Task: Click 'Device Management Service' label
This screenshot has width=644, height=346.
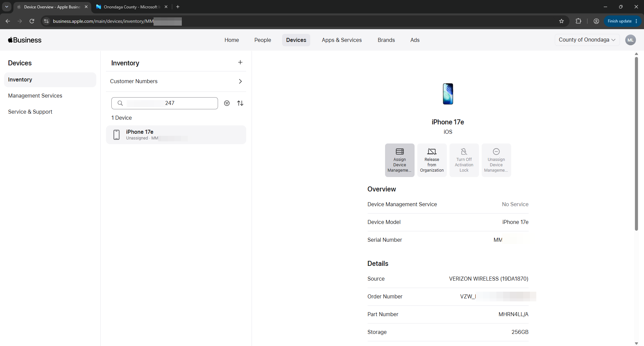Action: tap(402, 205)
